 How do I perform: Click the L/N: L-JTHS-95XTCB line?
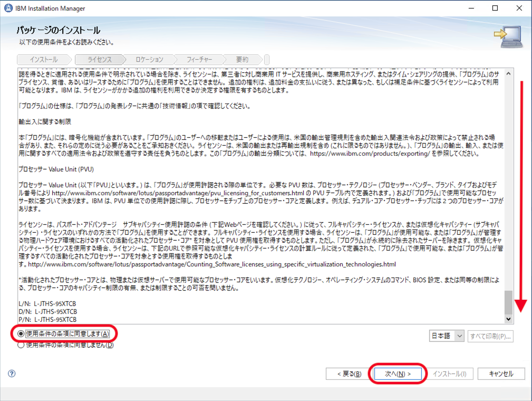pos(47,303)
